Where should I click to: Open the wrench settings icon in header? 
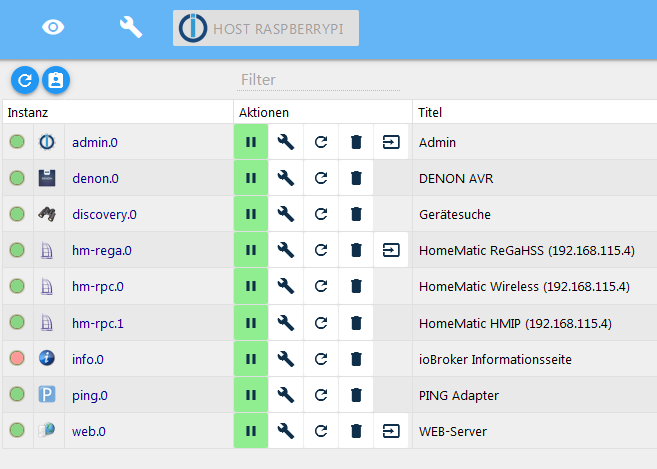tap(131, 28)
